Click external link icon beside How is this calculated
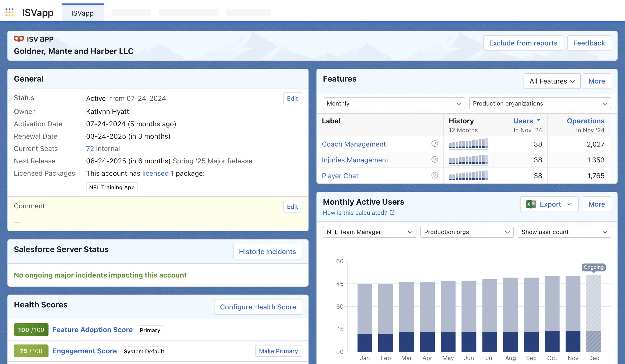Screen dimensions: 625x364 [392, 213]
